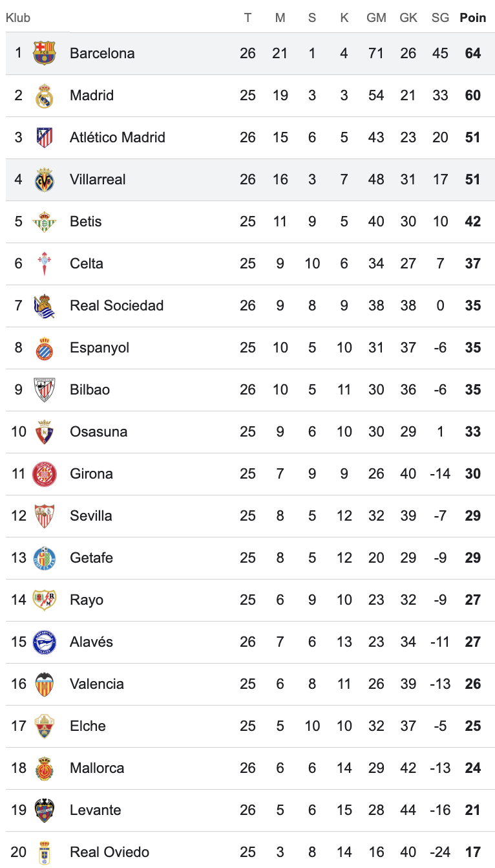Click the Rayo club crest

click(45, 600)
